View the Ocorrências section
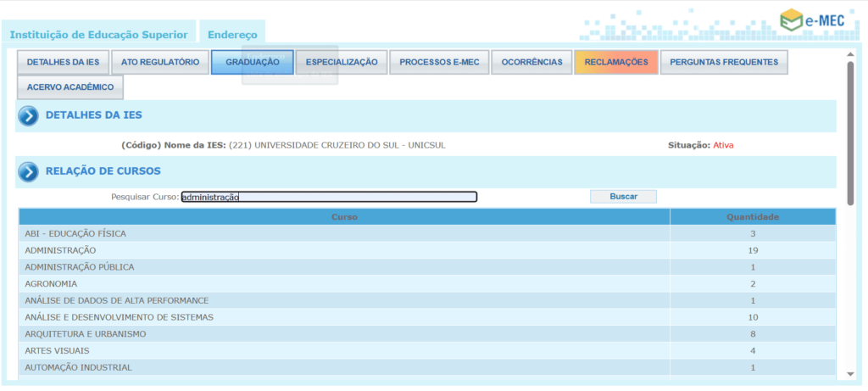868x391 pixels. tap(531, 63)
